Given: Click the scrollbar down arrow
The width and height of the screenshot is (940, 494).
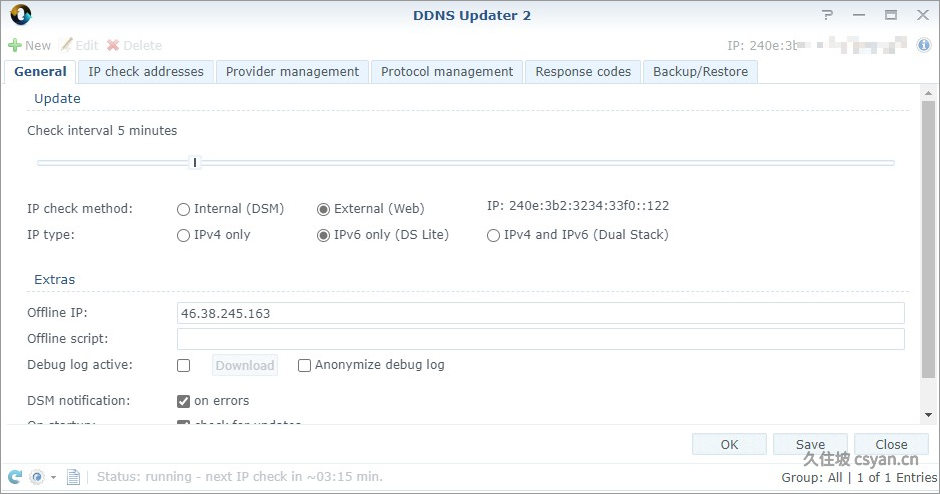Looking at the screenshot, I should click(928, 415).
